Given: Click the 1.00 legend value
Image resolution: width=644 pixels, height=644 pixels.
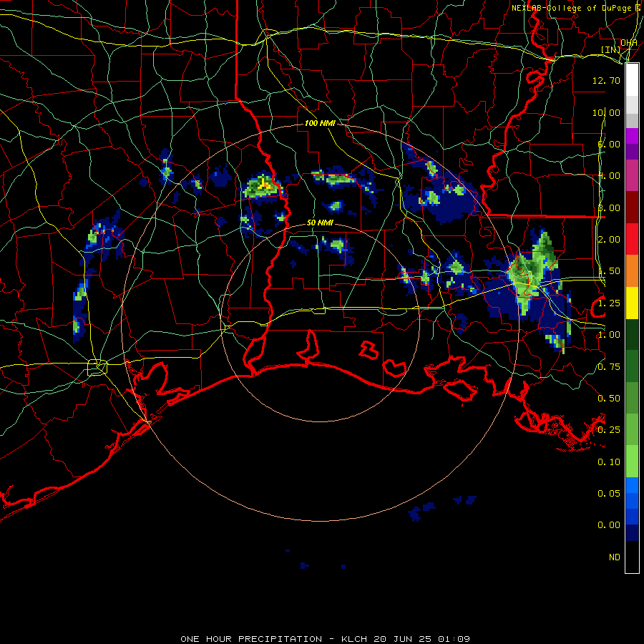Looking at the screenshot, I should click(x=609, y=335).
